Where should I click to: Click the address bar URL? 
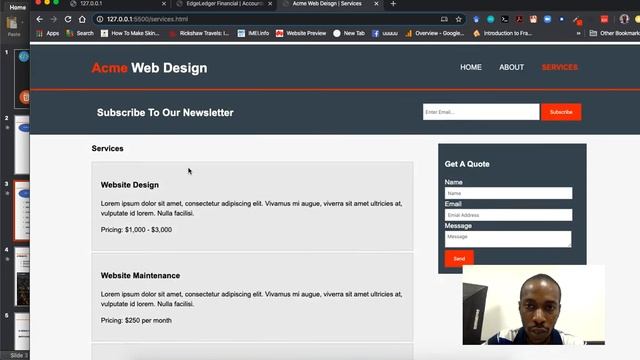click(148, 19)
